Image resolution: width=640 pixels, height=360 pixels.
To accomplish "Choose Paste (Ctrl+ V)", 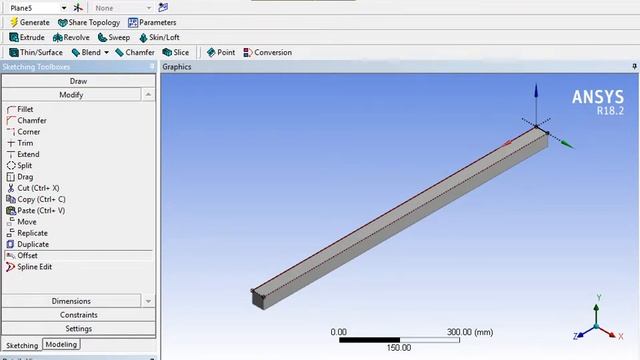I will point(36,211).
